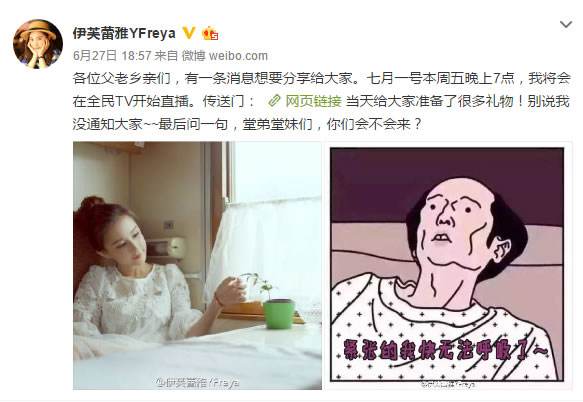The width and height of the screenshot is (583, 402).
Task: Click the 微博 weibo.com source link
Action: click(x=225, y=56)
